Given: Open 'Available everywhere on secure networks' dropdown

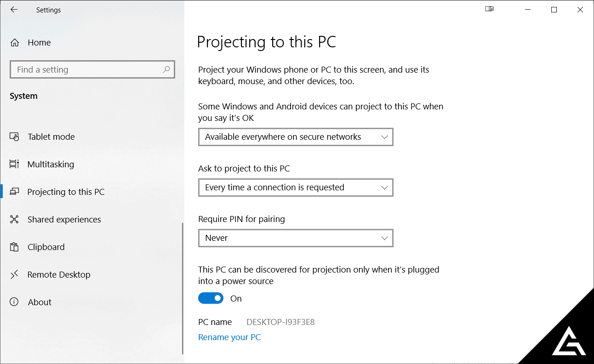Looking at the screenshot, I should click(x=296, y=137).
